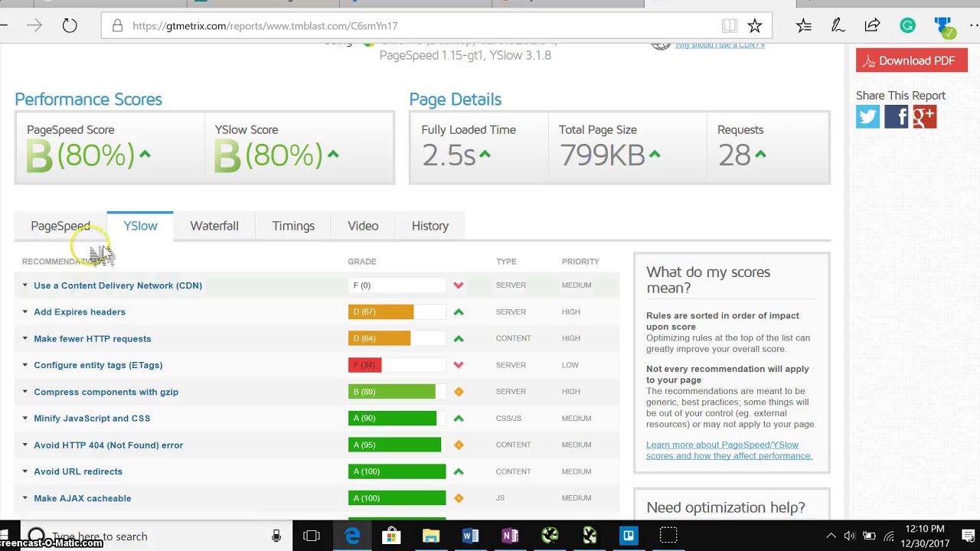Share report on Facebook

coord(897,116)
